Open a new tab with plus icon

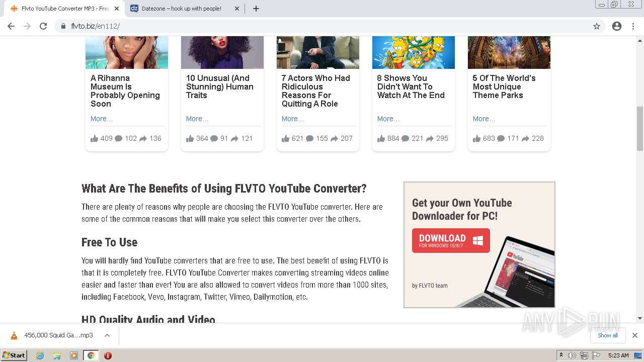coord(256,9)
